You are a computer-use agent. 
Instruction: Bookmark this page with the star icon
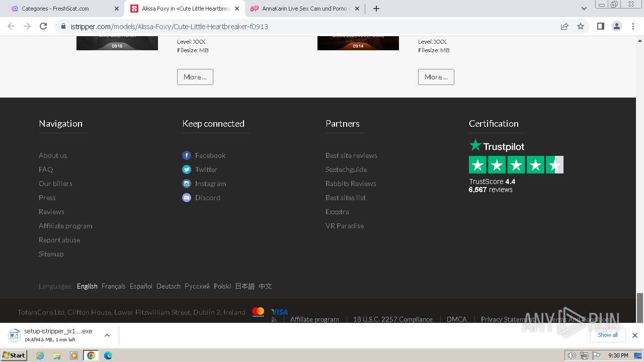point(581,26)
